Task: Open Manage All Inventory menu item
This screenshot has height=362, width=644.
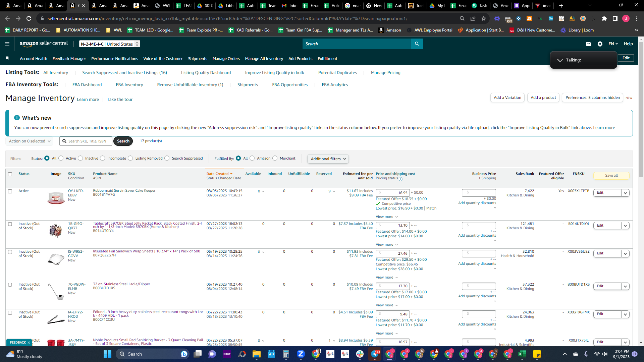Action: pyautogui.click(x=264, y=59)
